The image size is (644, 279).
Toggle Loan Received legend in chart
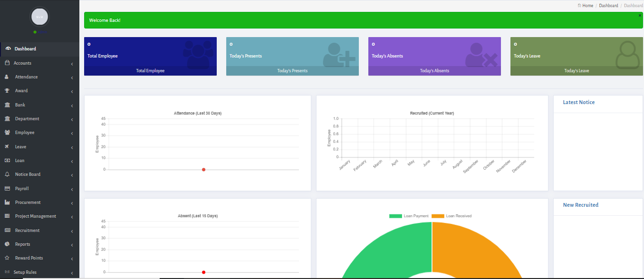click(452, 216)
